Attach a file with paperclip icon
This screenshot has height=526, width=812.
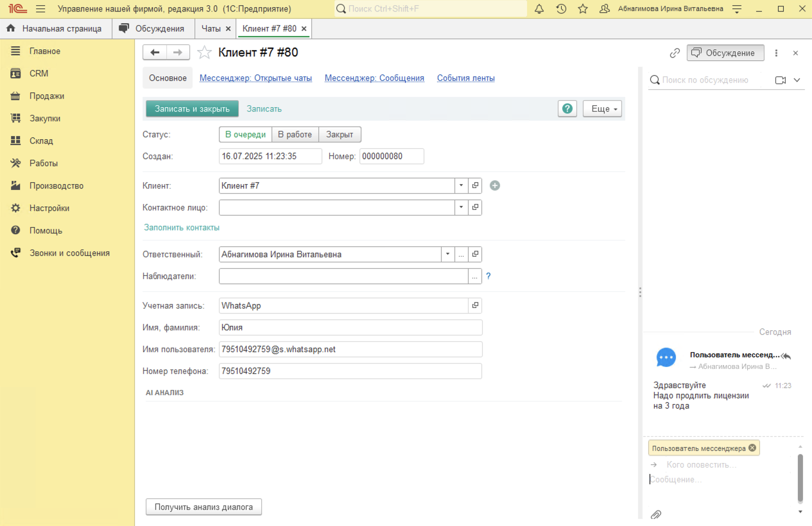(x=656, y=514)
